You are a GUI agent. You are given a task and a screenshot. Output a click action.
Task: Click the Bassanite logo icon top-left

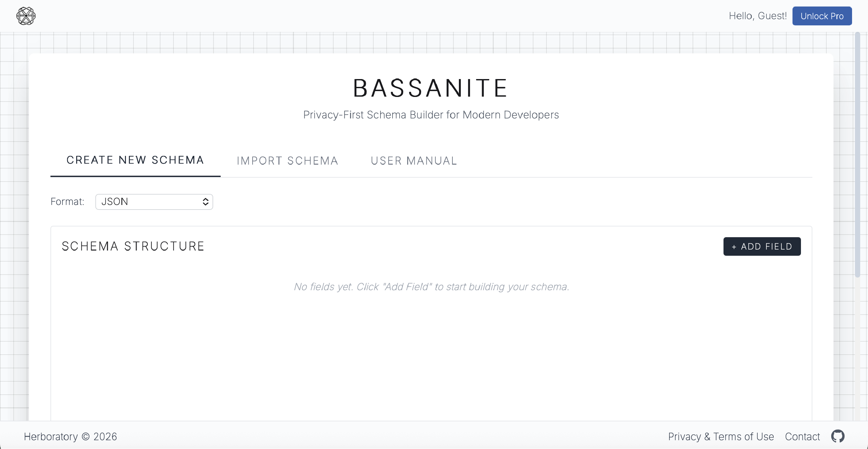coord(25,16)
